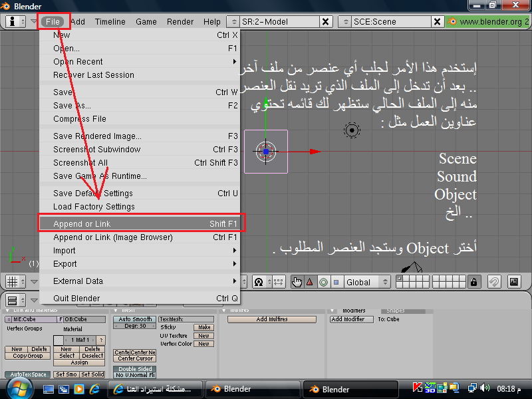532x399 pixels.
Task: Click the 3D view window type grid icon
Action: point(15,281)
